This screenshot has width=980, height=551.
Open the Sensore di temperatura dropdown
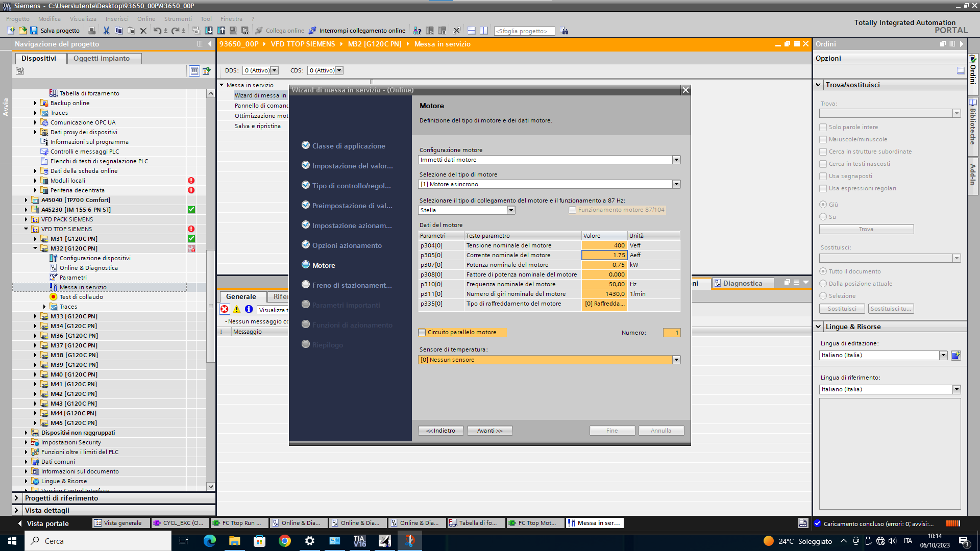[676, 360]
